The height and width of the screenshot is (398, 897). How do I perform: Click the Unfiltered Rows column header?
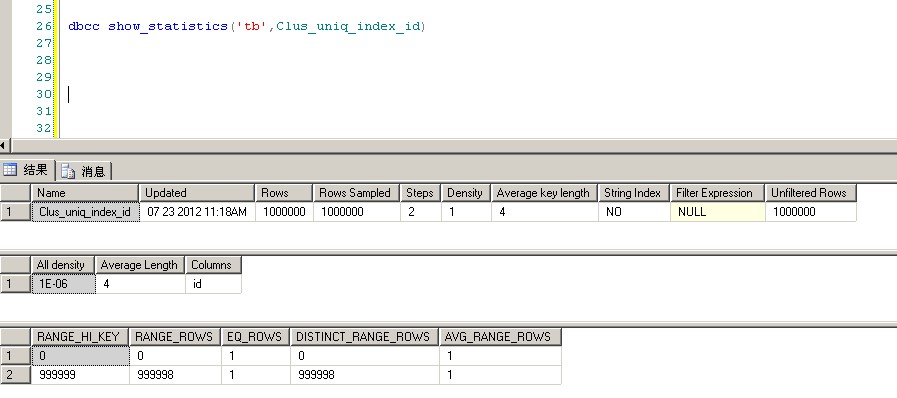coord(811,193)
